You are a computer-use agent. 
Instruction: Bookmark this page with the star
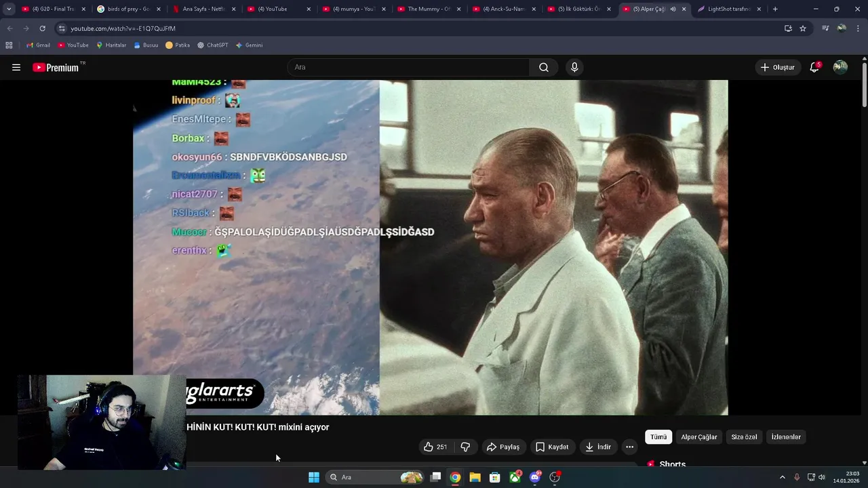[x=803, y=28]
